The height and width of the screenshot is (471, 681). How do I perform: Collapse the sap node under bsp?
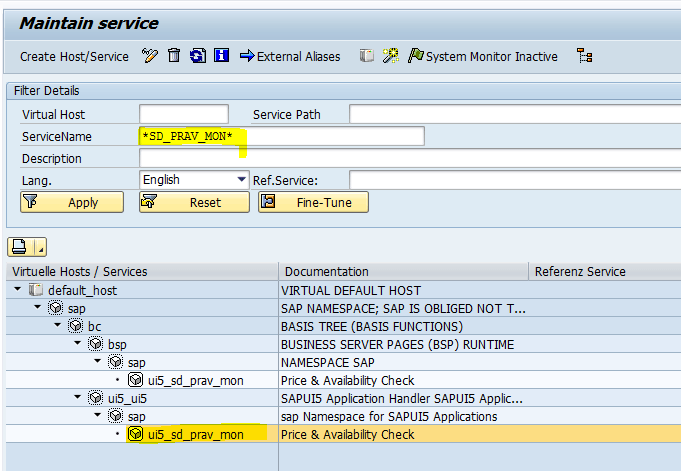97,361
